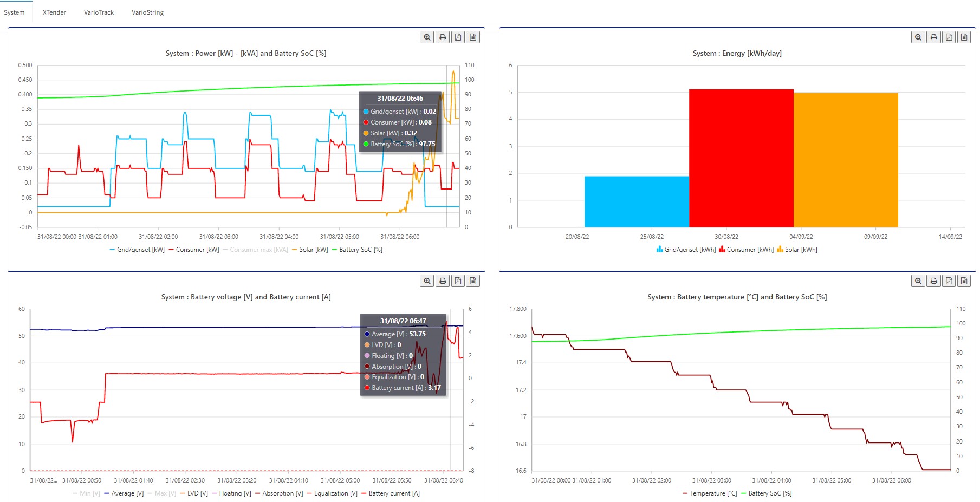Print the Battery temperature chart
Image resolution: width=980 pixels, height=502 pixels.
(x=933, y=281)
